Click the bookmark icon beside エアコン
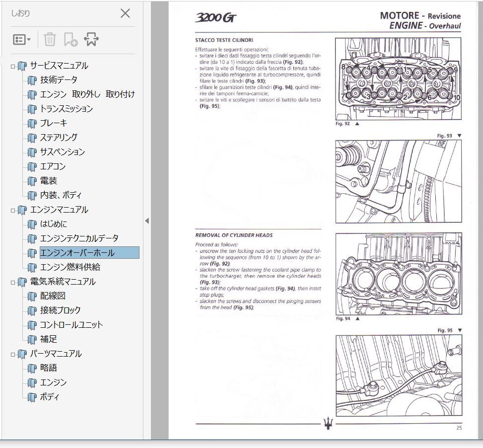483x448 pixels. 32,167
